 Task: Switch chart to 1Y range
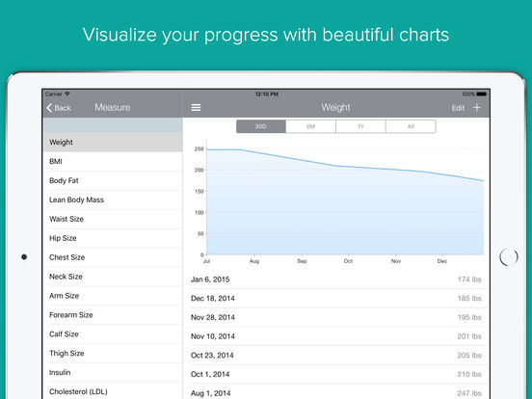(x=360, y=126)
